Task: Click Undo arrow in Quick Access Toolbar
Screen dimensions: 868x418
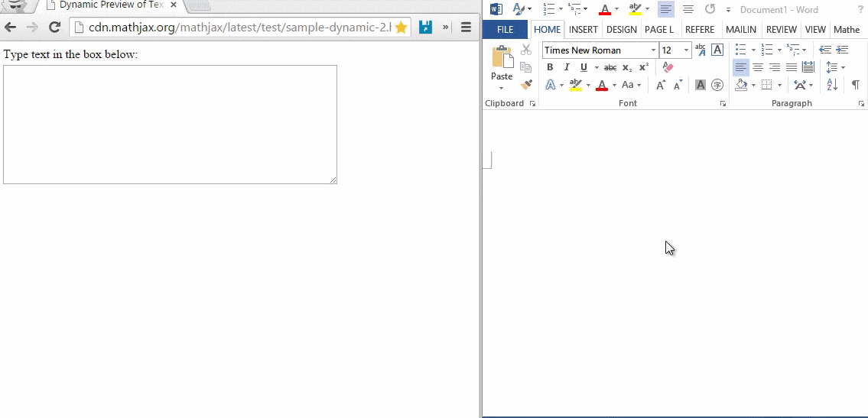Action: 710,9
